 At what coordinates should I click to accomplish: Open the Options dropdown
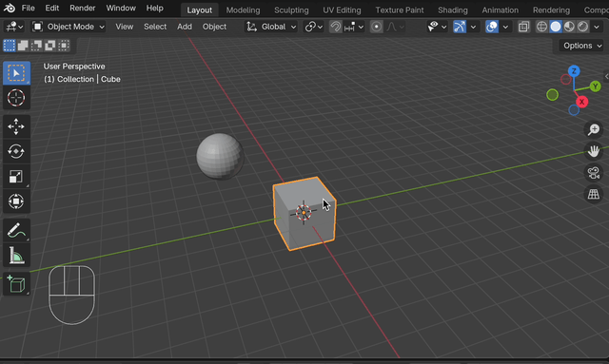coord(581,46)
